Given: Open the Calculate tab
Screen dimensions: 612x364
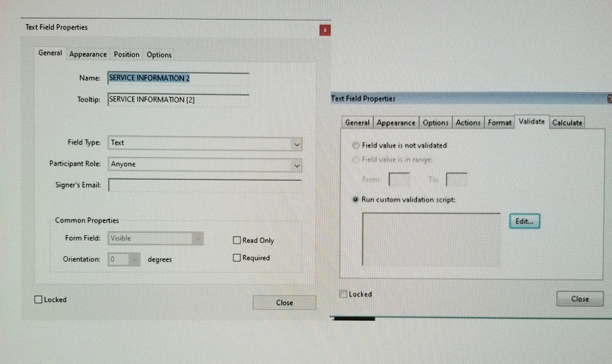Looking at the screenshot, I should click(x=567, y=122).
